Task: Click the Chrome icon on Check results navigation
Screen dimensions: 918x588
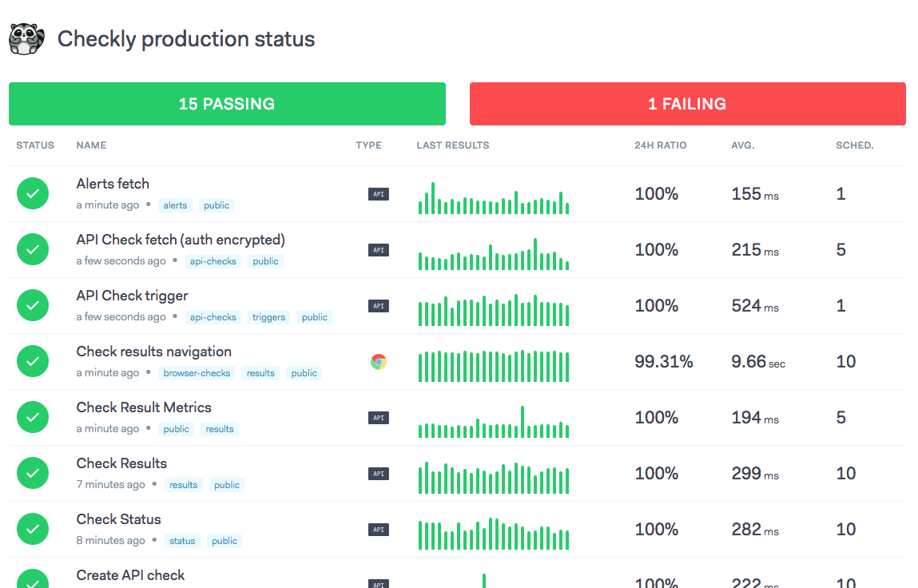Action: point(378,361)
